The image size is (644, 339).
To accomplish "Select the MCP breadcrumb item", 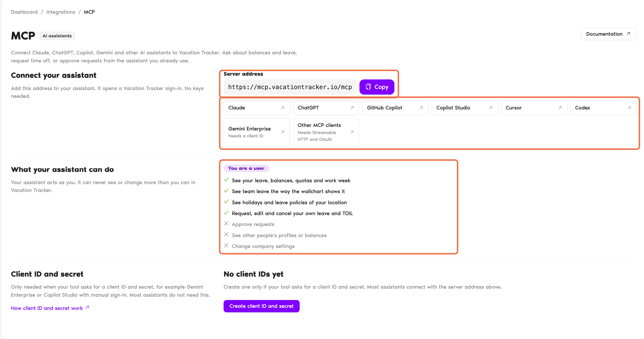I will pyautogui.click(x=89, y=12).
